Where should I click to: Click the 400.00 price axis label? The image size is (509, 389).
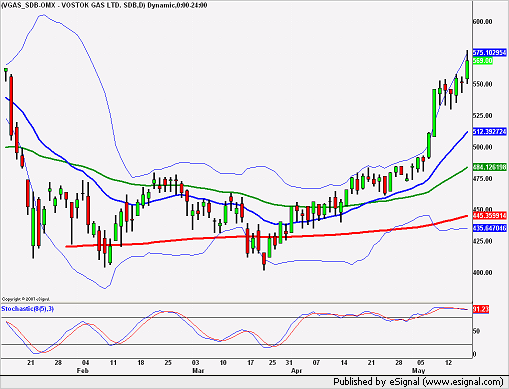click(482, 273)
